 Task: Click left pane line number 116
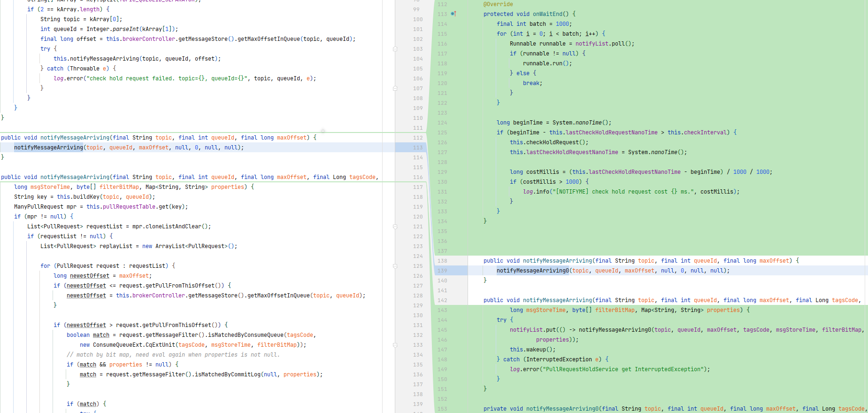(x=418, y=177)
